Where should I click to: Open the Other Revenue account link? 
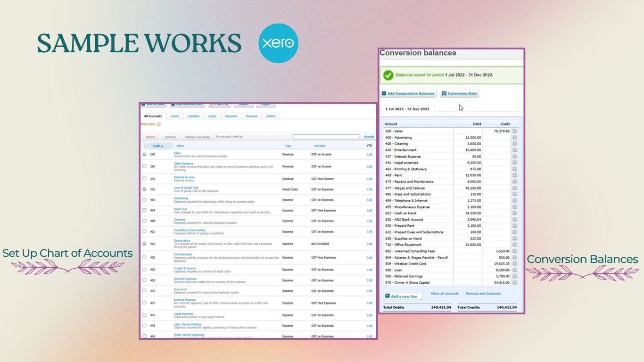183,164
